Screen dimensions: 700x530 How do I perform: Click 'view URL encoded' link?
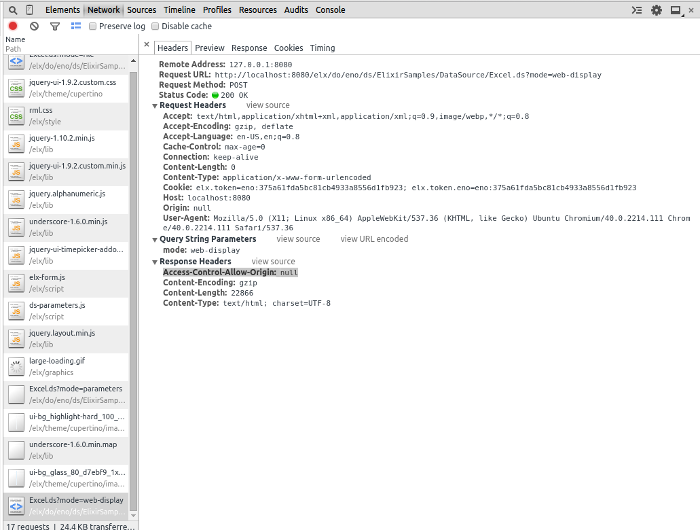(x=374, y=239)
